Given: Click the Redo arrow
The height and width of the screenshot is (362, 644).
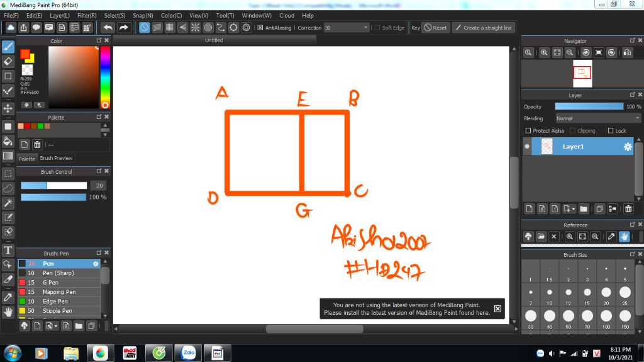Looking at the screenshot, I should coord(124,28).
